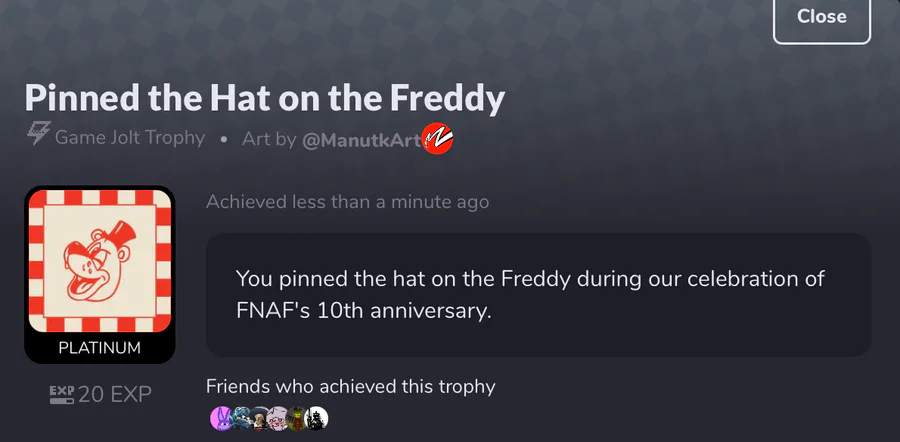Screen dimensions: 900x442
Task: Open the Freddy trophy artwork thumbnail
Action: pyautogui.click(x=100, y=260)
